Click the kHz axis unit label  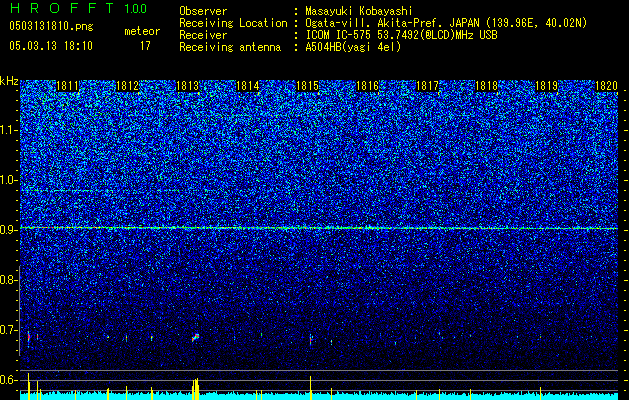(x=9, y=81)
